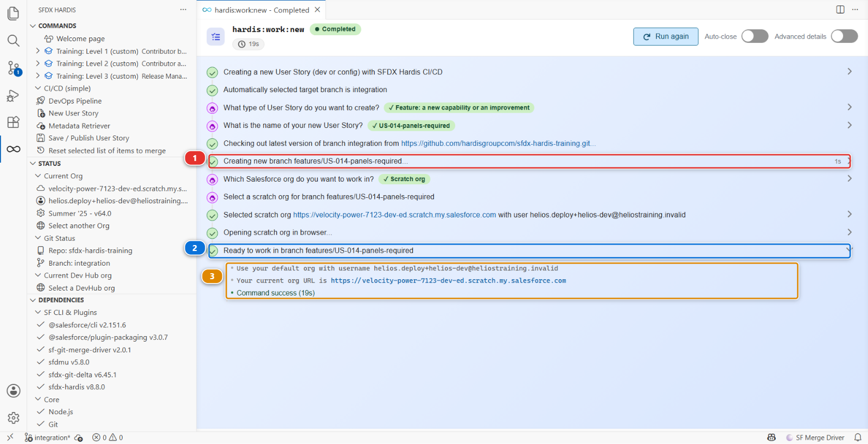Image resolution: width=868 pixels, height=444 pixels.
Task: Toggle the Advanced details switch
Action: click(x=844, y=36)
